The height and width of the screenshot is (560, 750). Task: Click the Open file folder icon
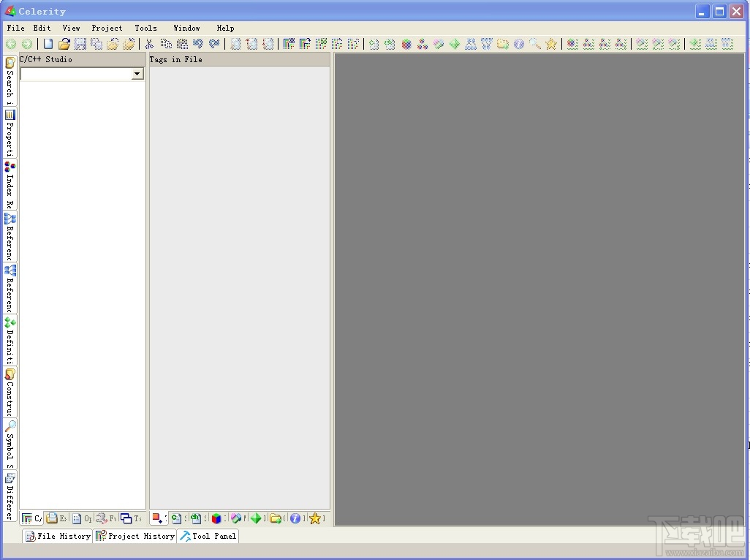click(64, 45)
